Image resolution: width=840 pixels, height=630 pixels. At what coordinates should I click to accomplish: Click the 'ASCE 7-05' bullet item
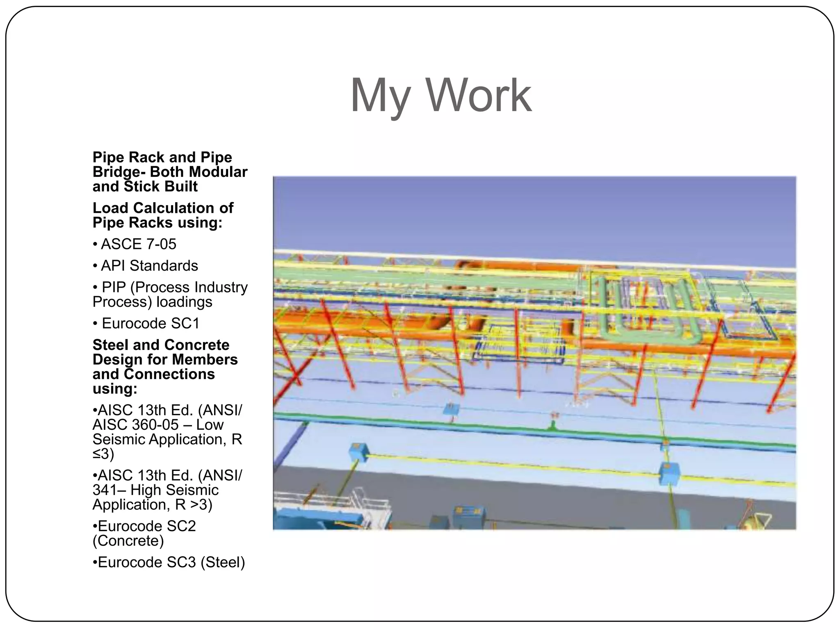[x=138, y=244]
